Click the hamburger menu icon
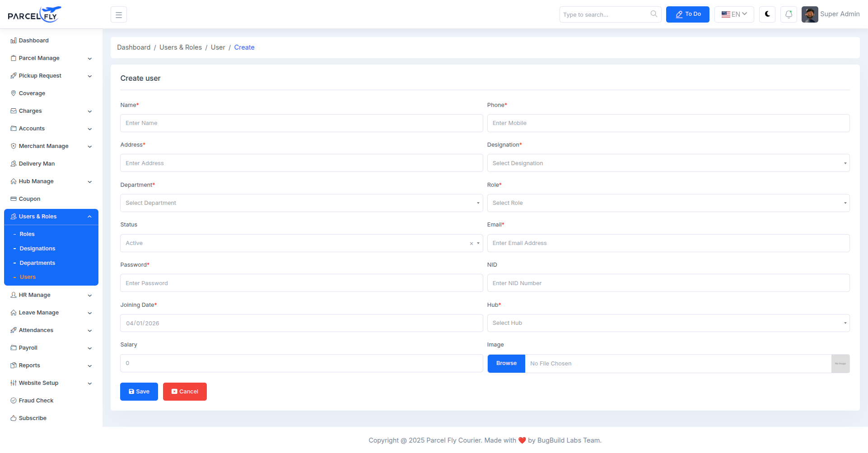The image size is (868, 453). pos(118,14)
